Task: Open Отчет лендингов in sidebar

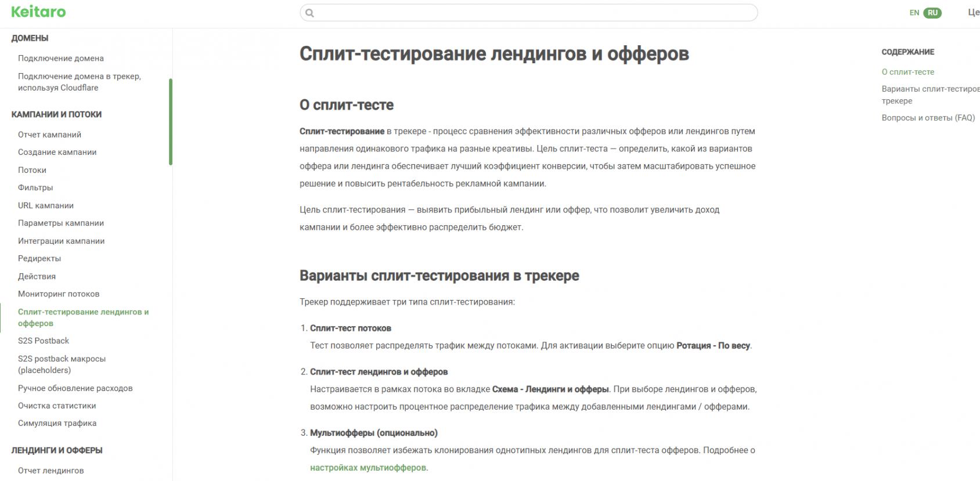Action: click(51, 471)
